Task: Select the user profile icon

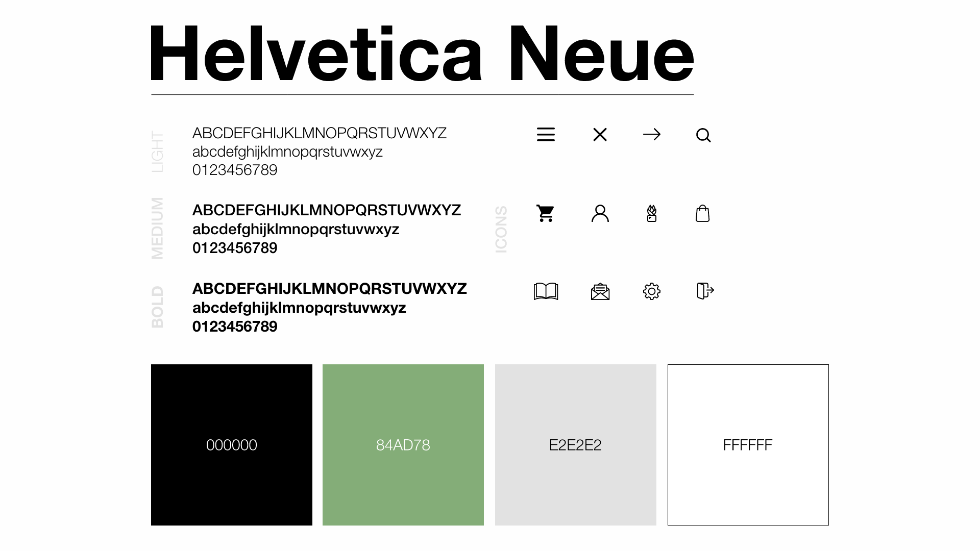Action: (600, 213)
